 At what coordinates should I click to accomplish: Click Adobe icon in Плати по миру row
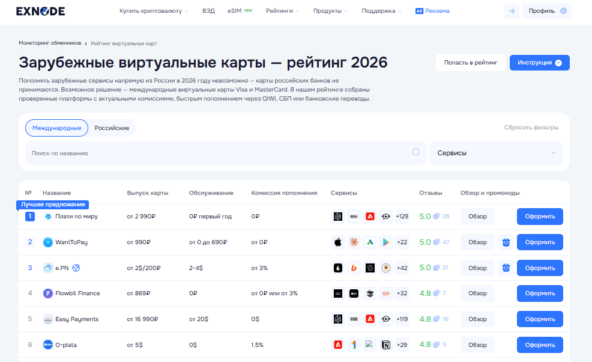(x=370, y=216)
